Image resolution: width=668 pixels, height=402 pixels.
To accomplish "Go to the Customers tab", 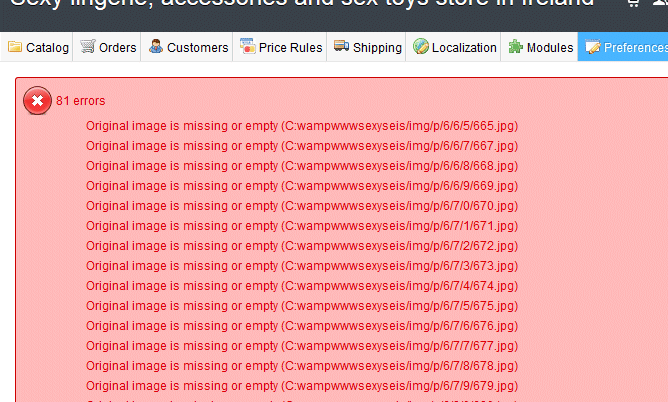I will [x=187, y=47].
